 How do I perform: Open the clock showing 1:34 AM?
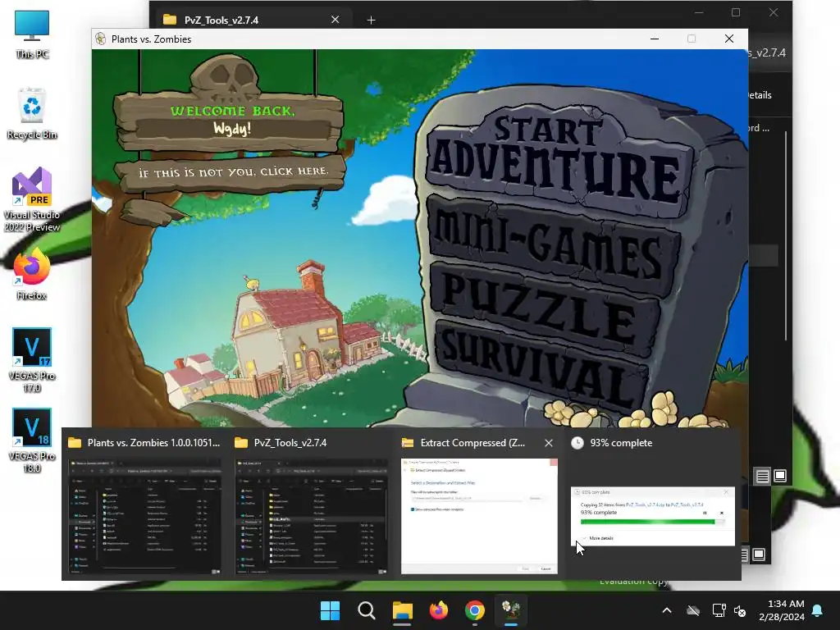tap(782, 610)
